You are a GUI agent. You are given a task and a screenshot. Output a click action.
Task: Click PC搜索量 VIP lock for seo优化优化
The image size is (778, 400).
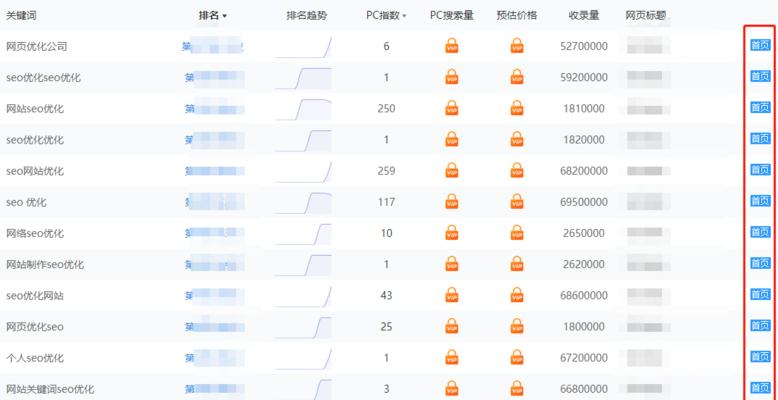(x=452, y=139)
